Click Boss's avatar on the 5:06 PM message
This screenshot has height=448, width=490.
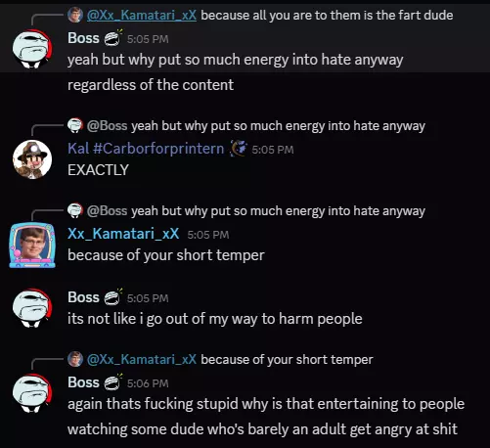pos(32,393)
